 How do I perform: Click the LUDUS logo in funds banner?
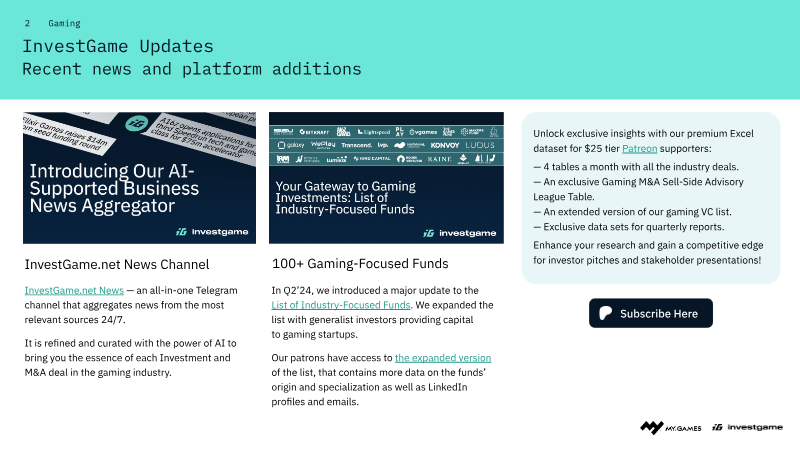[x=479, y=144]
